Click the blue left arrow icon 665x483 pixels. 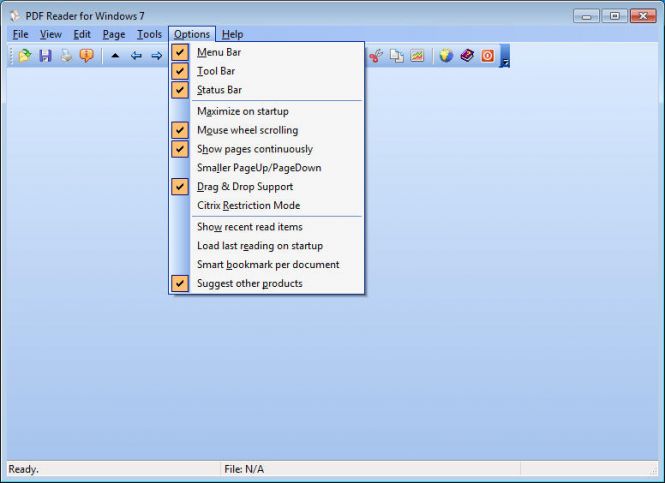coord(136,56)
